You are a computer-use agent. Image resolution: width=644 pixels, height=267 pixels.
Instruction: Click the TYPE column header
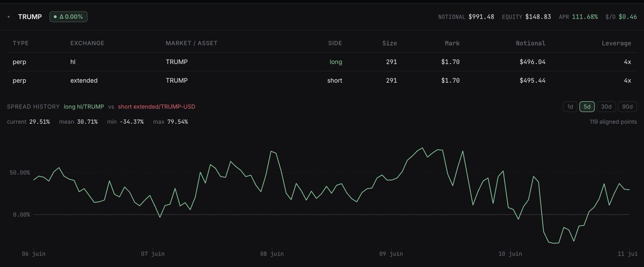[20, 43]
